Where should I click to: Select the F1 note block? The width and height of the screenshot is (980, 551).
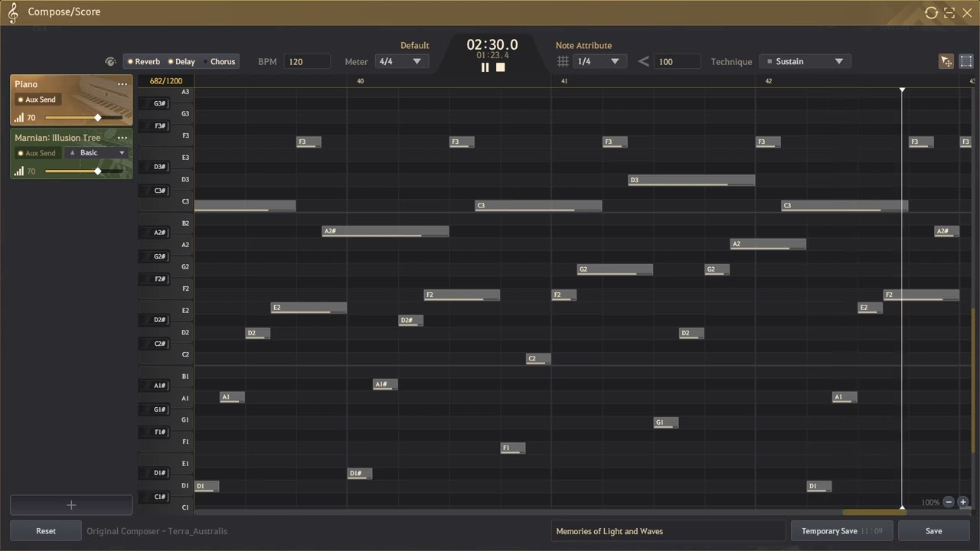tap(513, 448)
